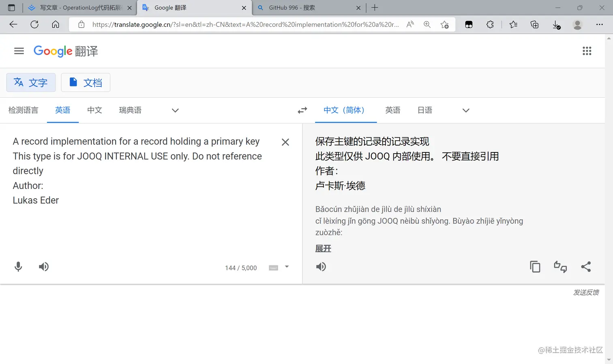
Task: Start voice input with microphone
Action: click(18, 267)
